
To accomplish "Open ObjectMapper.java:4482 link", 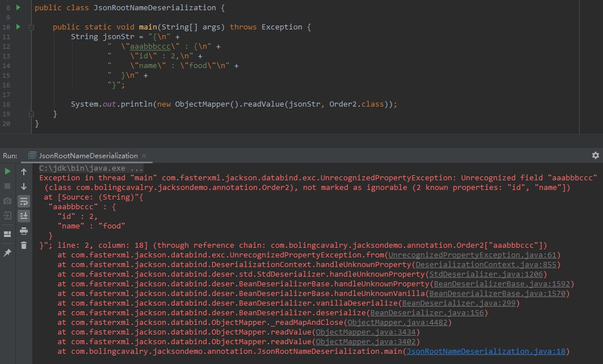I will pos(398,322).
